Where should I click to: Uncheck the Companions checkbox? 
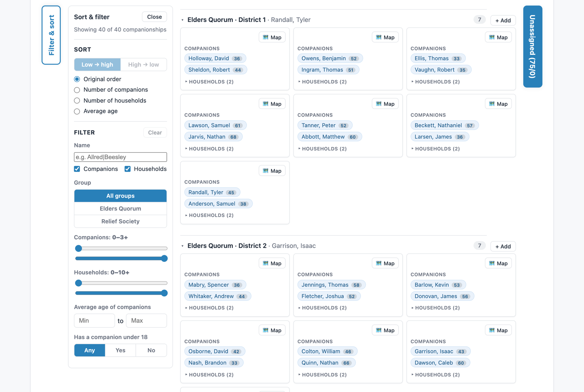coord(77,169)
